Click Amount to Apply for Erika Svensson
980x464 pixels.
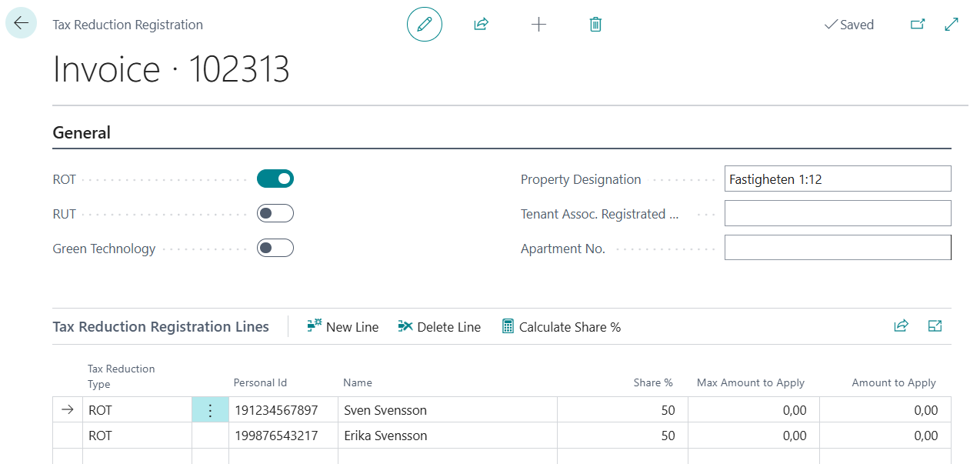coord(885,436)
